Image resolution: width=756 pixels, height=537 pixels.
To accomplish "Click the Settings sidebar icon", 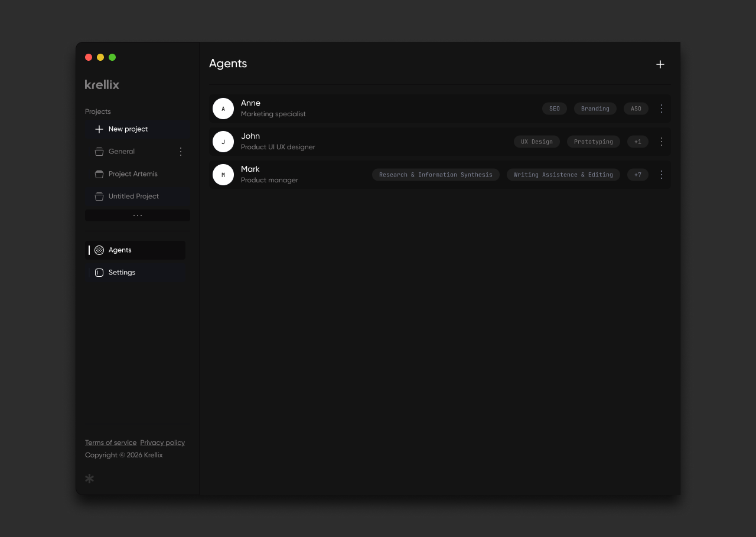I will click(99, 273).
